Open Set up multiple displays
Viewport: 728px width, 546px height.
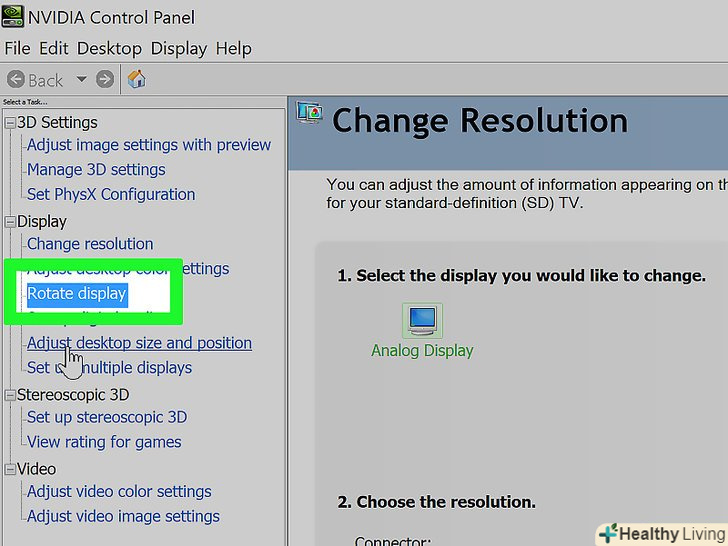[x=110, y=367]
